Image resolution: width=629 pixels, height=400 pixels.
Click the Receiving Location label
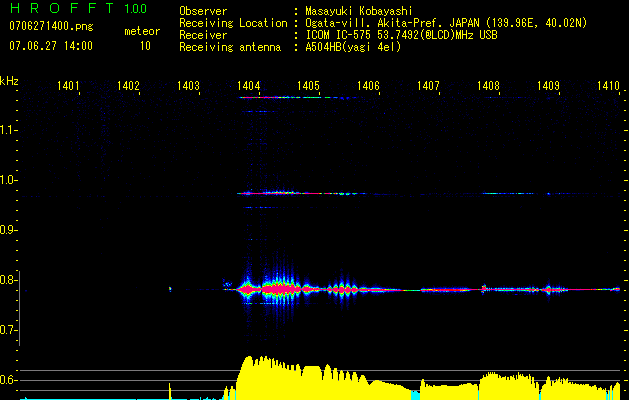click(x=233, y=23)
